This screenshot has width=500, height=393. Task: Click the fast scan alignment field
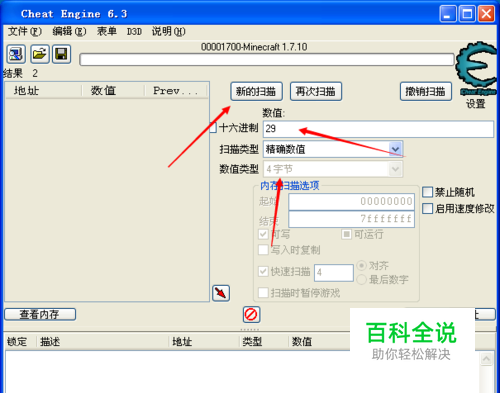pyautogui.click(x=334, y=273)
